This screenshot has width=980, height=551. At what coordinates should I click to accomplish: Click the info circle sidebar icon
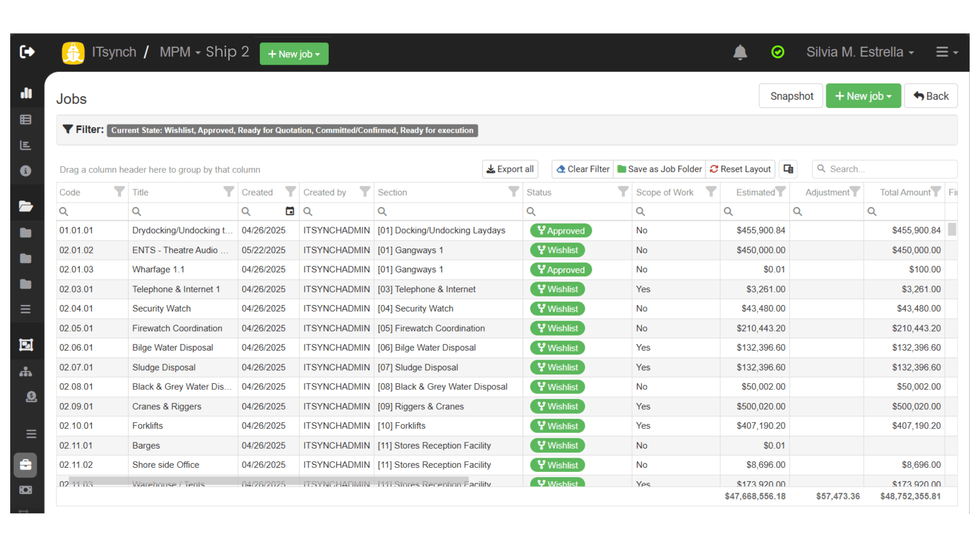(26, 171)
